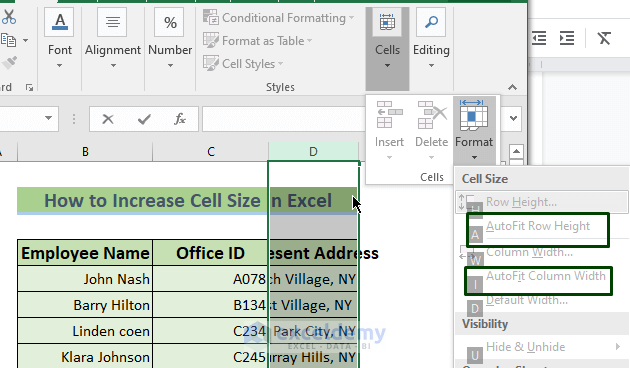Click the Copy icon in the clipboard group

coord(8,40)
